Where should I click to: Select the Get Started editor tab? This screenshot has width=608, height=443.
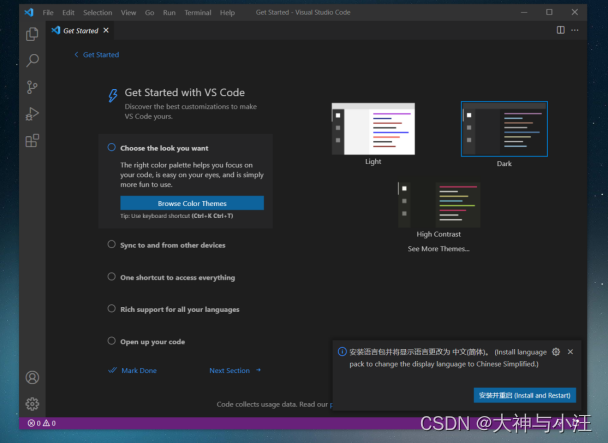(x=80, y=30)
